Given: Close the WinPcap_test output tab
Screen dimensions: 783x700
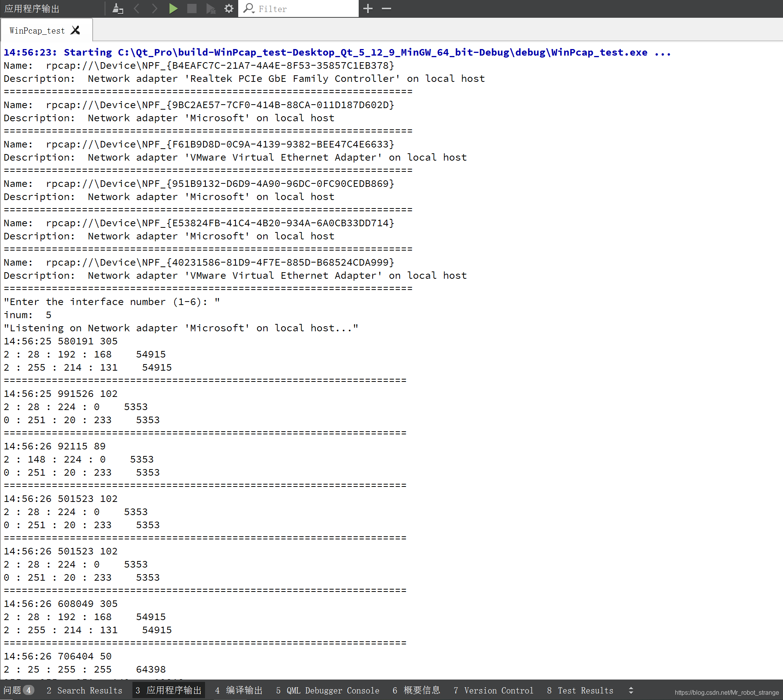Looking at the screenshot, I should [x=76, y=30].
